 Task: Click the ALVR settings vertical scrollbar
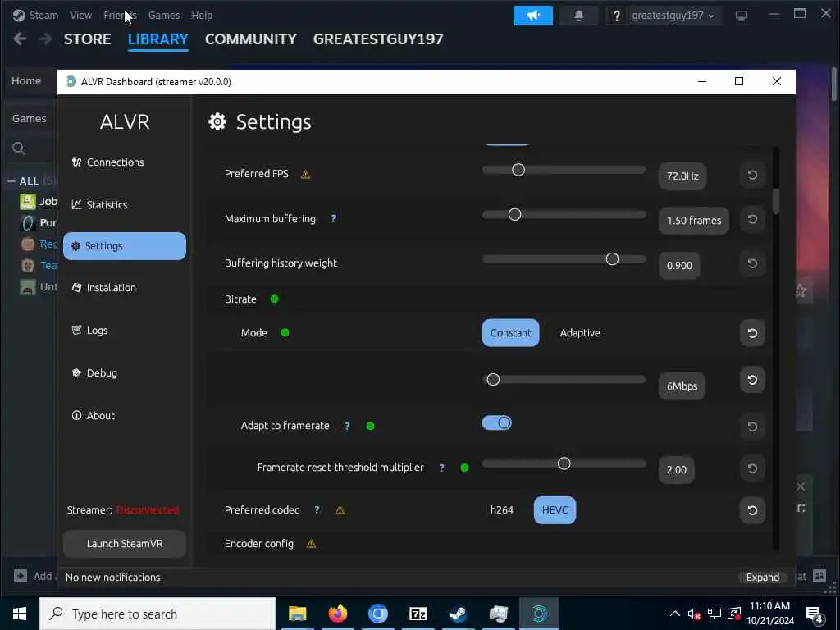776,200
